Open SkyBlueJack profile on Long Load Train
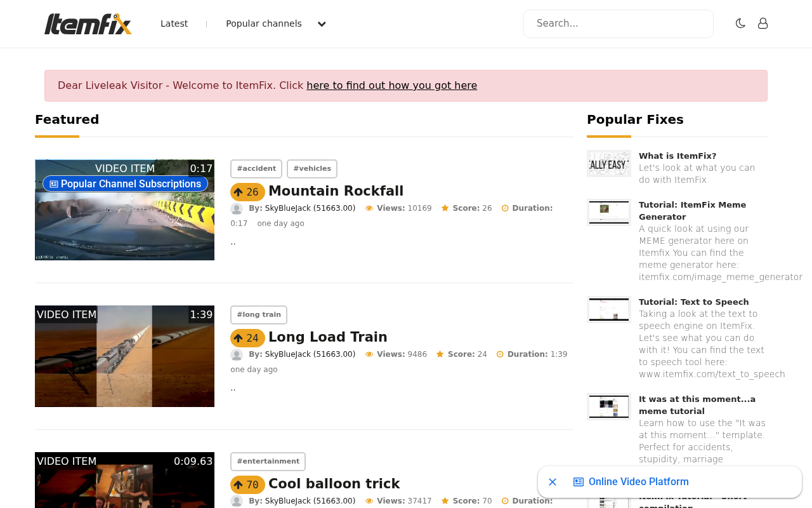Image resolution: width=812 pixels, height=508 pixels. pos(310,354)
